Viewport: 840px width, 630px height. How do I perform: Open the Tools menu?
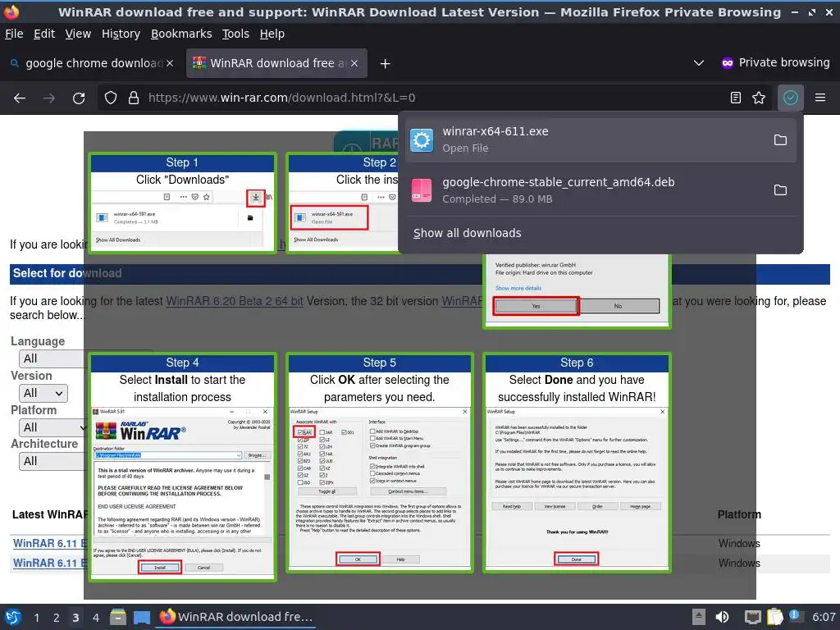coord(235,34)
